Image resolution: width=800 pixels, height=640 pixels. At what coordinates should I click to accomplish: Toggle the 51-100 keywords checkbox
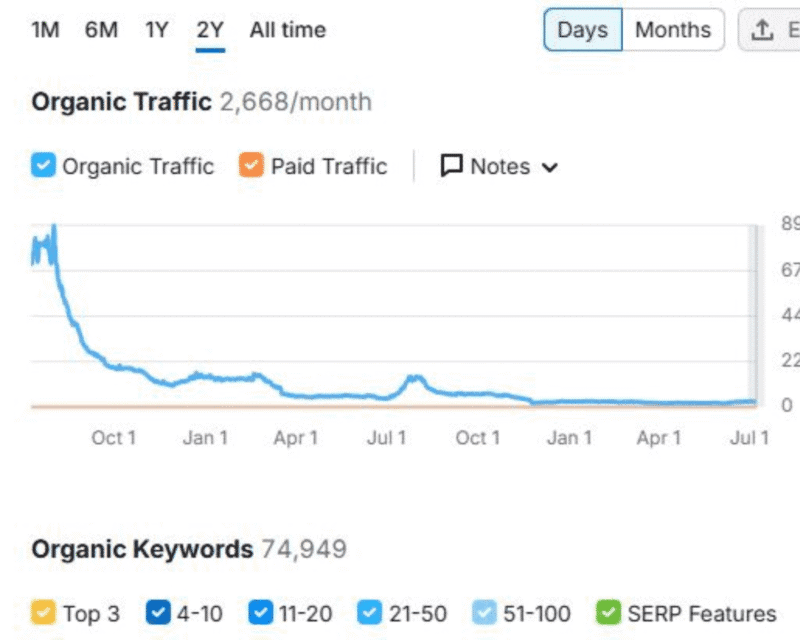coord(484,612)
